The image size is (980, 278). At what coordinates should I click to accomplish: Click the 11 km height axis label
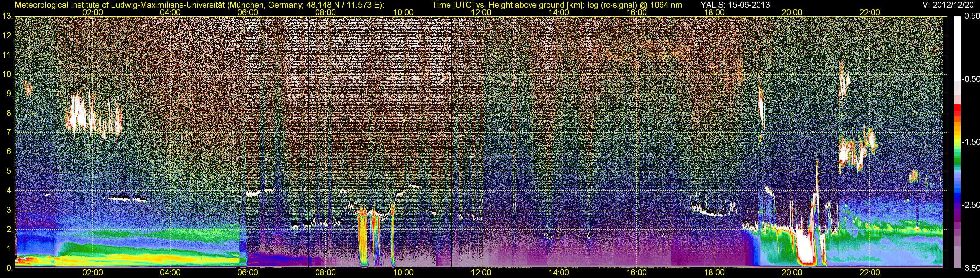click(x=7, y=55)
